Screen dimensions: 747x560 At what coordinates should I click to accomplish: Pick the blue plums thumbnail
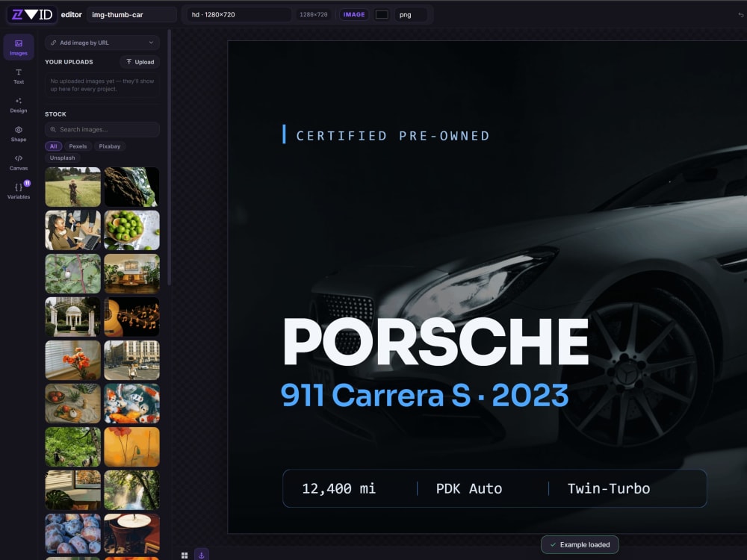(x=73, y=533)
